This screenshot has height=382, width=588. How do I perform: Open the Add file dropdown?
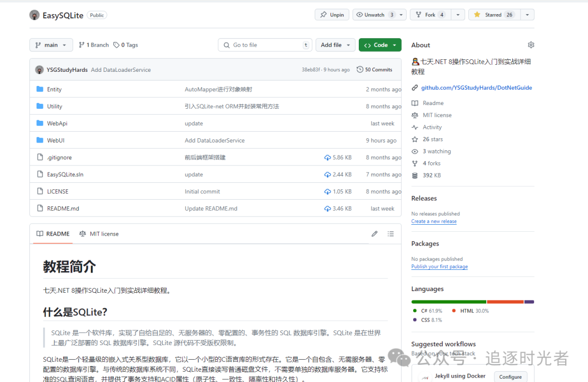(335, 45)
